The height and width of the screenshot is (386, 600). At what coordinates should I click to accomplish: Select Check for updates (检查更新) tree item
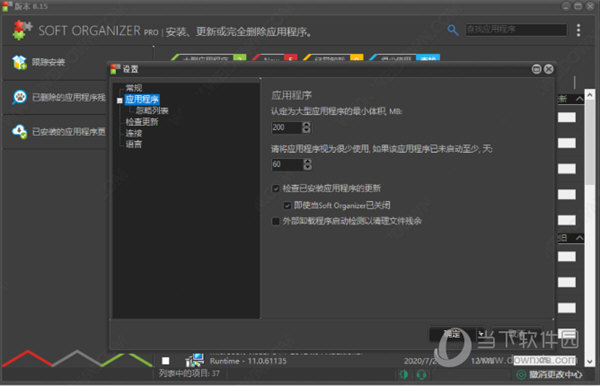[142, 122]
